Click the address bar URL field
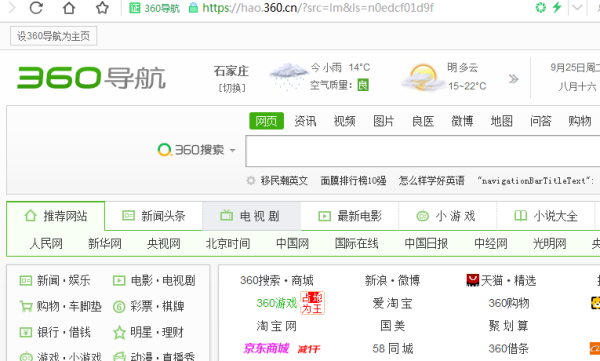The image size is (600, 361). [318, 8]
